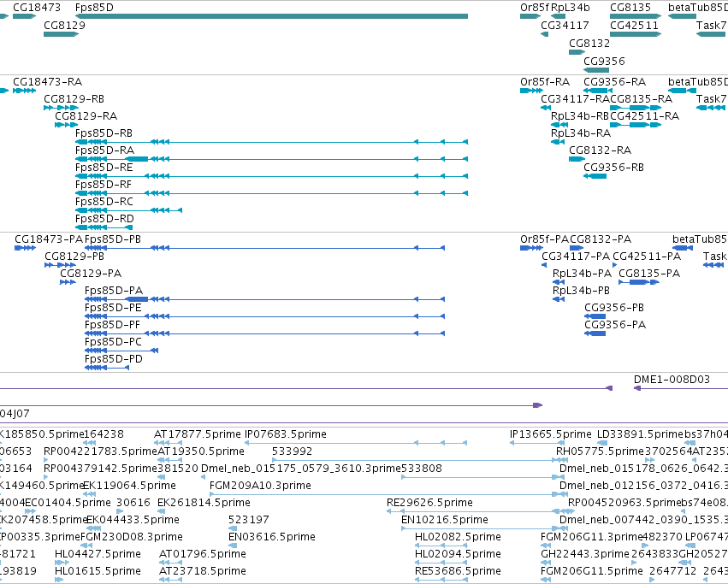Click EST GH22443.3prime

click(x=585, y=554)
